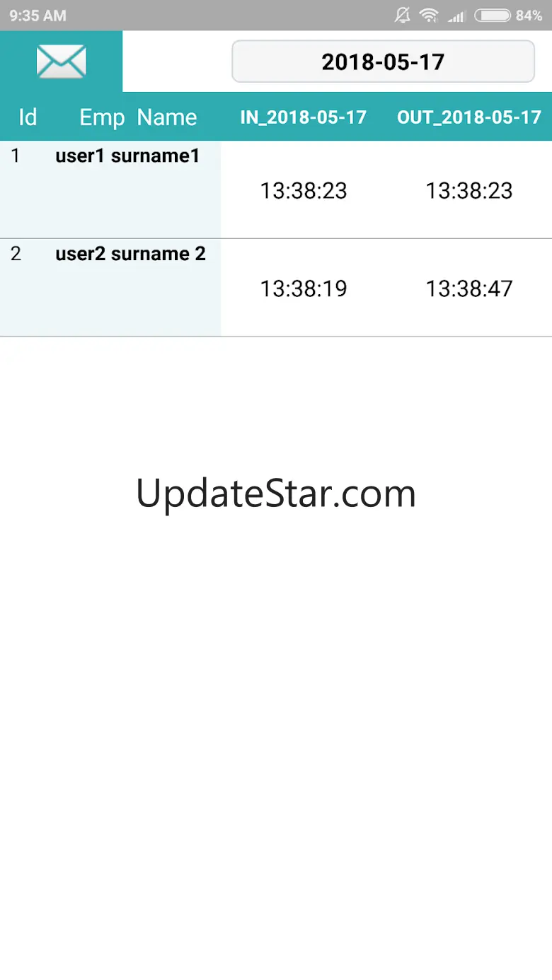Tap the cellular signal bars icon
The width and height of the screenshot is (552, 980).
457,16
